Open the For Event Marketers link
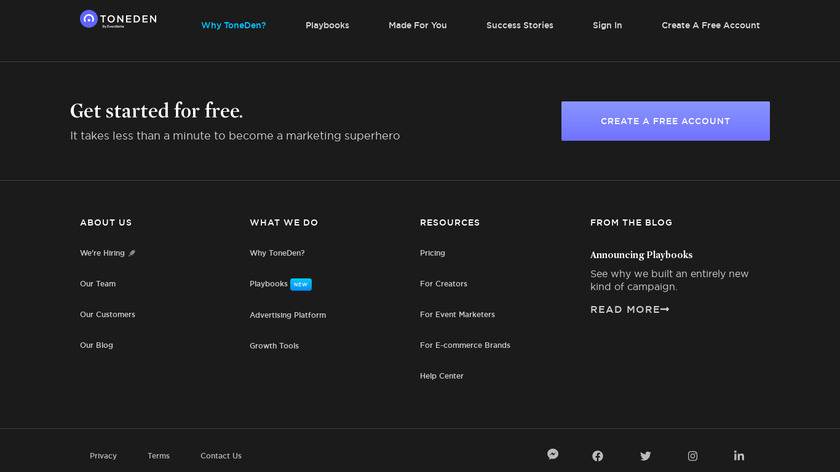The height and width of the screenshot is (472, 840). [458, 314]
